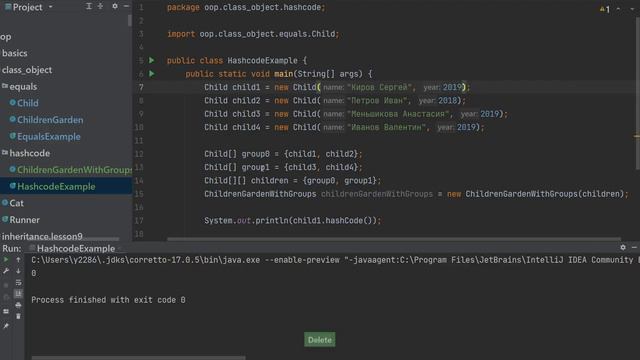Rerun HashcodeExample in the Run panel
Screen dimensions: 640x360
[x=6, y=260]
